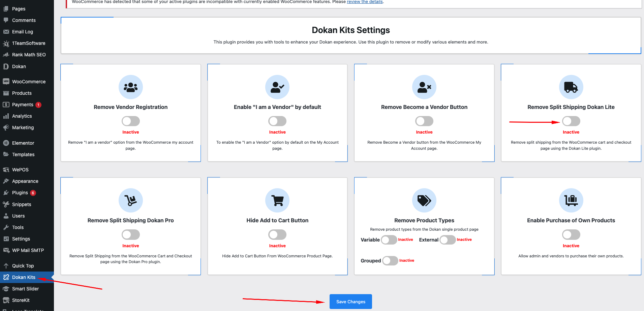Enable Hide Add to Cart Button switch
The width and height of the screenshot is (644, 311).
(277, 234)
